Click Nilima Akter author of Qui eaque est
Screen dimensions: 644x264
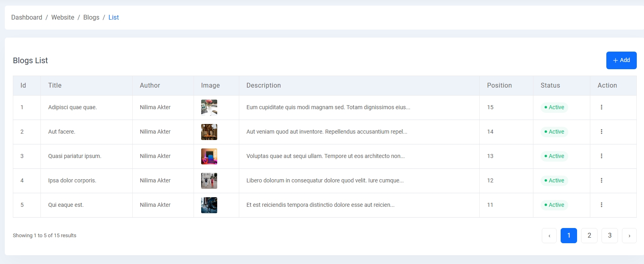(155, 205)
